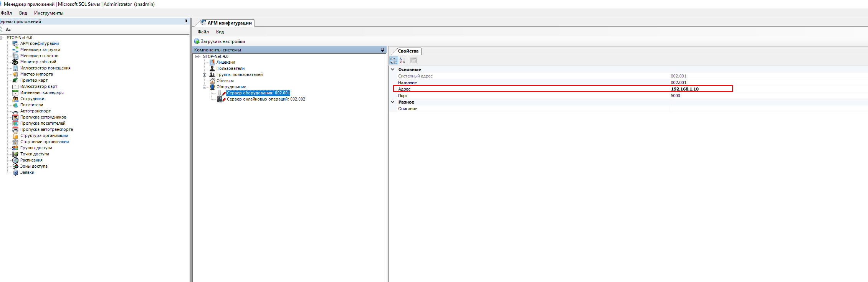The height and width of the screenshot is (282, 868).
Task: Click the Лицензии icon in components tree
Action: pos(212,62)
